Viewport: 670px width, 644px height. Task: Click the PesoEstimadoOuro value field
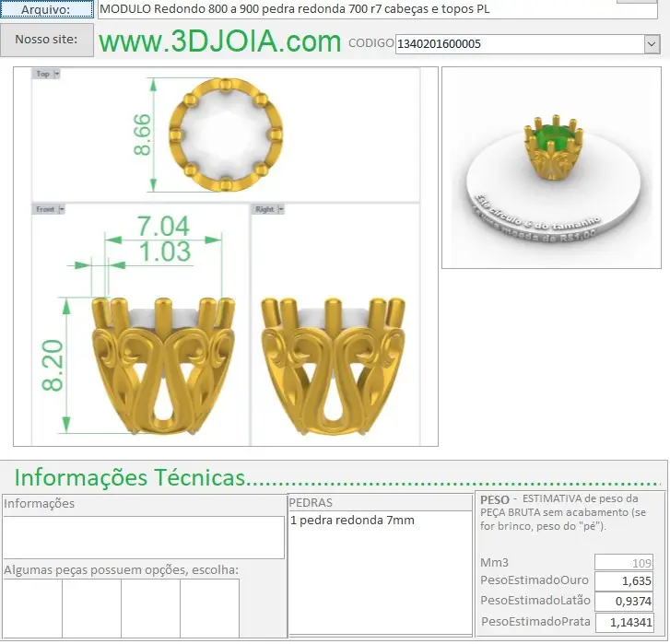[624, 581]
